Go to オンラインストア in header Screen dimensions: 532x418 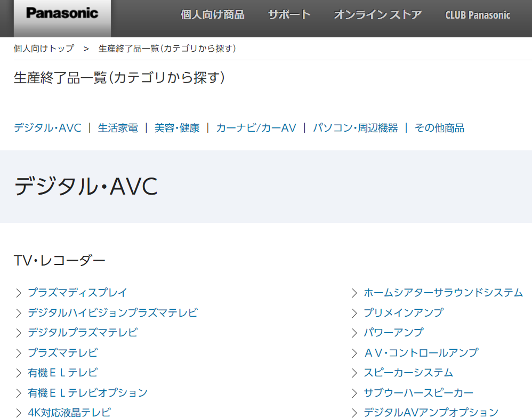coord(377,15)
